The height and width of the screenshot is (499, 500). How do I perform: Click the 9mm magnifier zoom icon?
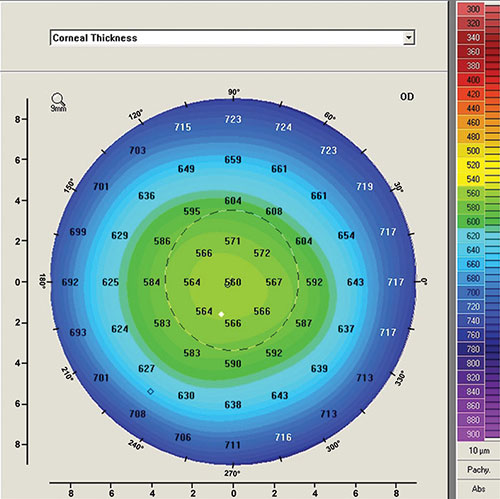click(x=58, y=102)
